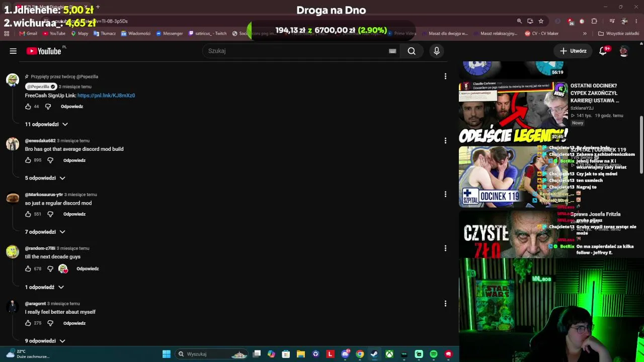The image size is (644, 362).
Task: Open the CV - CV Maker bookmark
Action: click(x=542, y=34)
